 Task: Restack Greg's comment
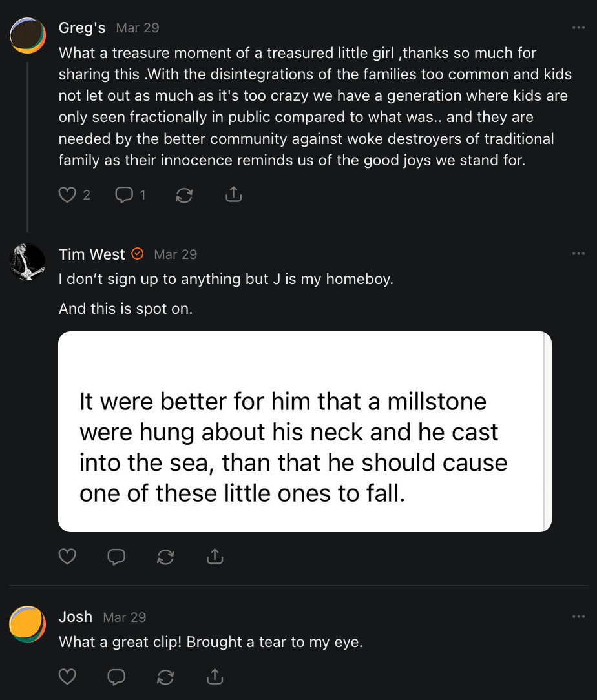click(184, 195)
